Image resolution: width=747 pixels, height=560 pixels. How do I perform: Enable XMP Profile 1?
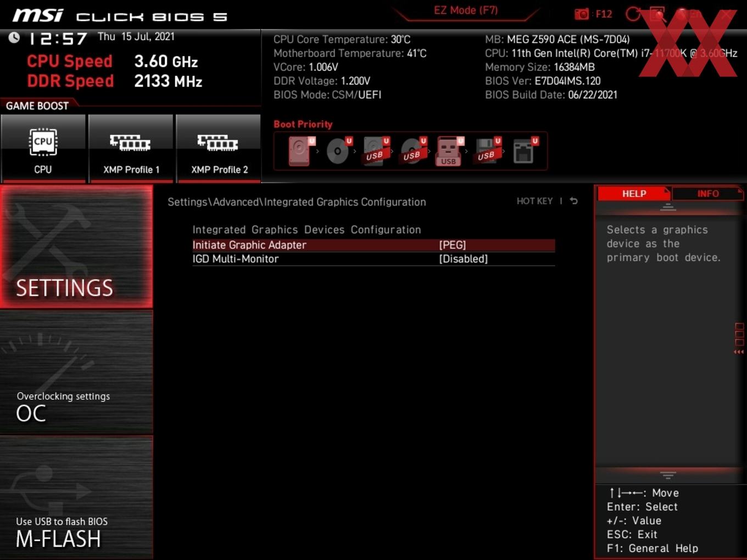tap(131, 148)
